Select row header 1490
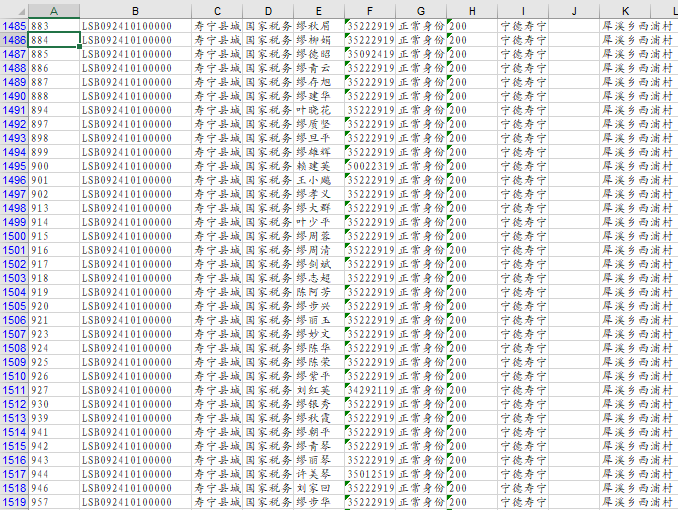Viewport: 678px width, 510px height. click(14, 96)
